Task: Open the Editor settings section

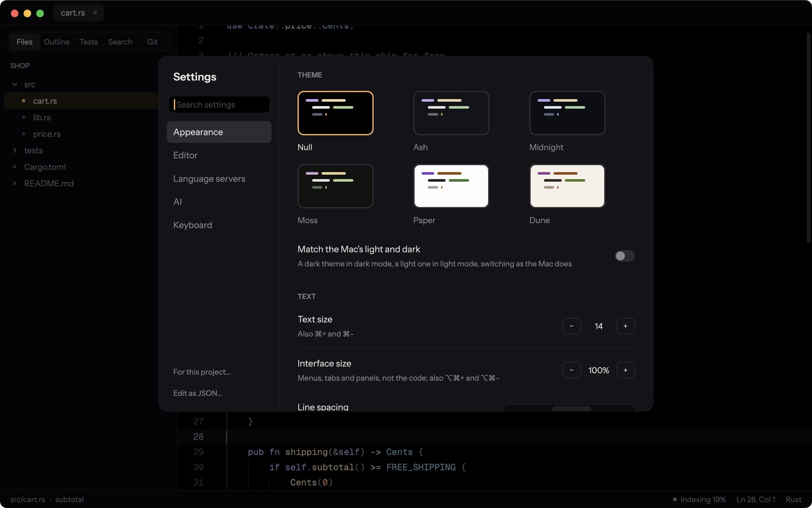Action: pos(219,155)
